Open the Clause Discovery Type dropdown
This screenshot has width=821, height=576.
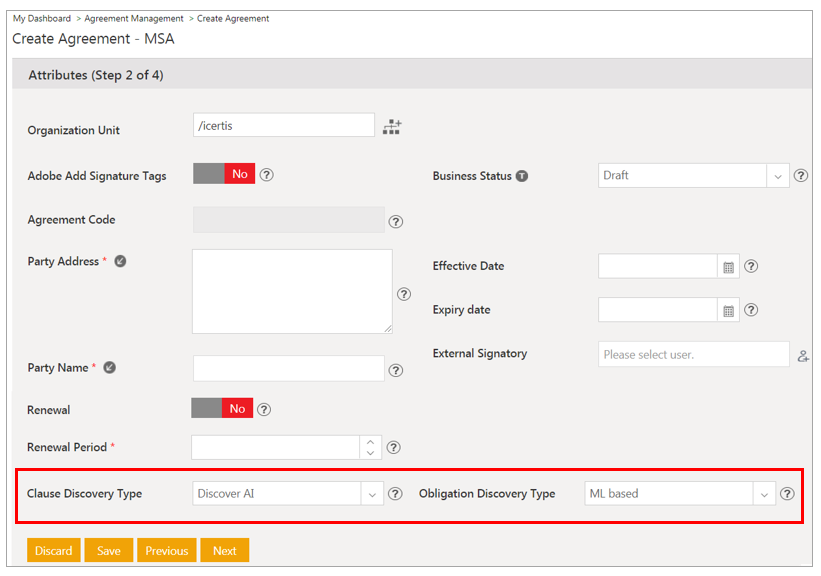coord(372,494)
